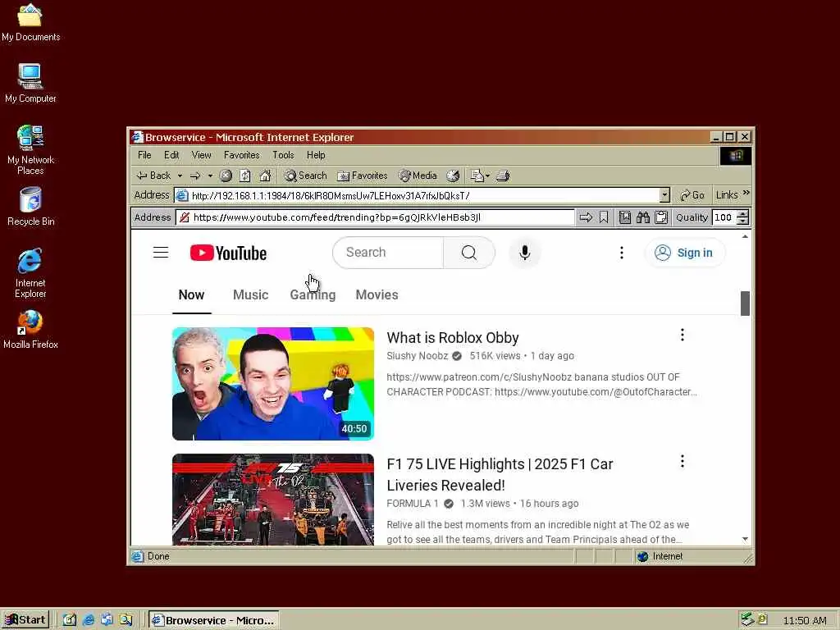Click the scrollbar down arrow
Viewport: 840px width, 630px height.
click(x=745, y=540)
